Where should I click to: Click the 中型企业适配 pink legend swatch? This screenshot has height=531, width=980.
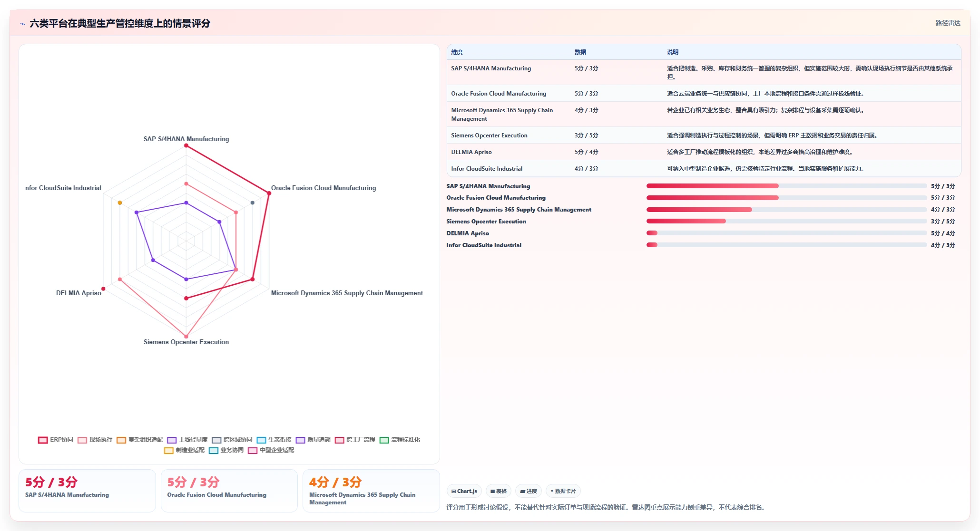point(253,450)
